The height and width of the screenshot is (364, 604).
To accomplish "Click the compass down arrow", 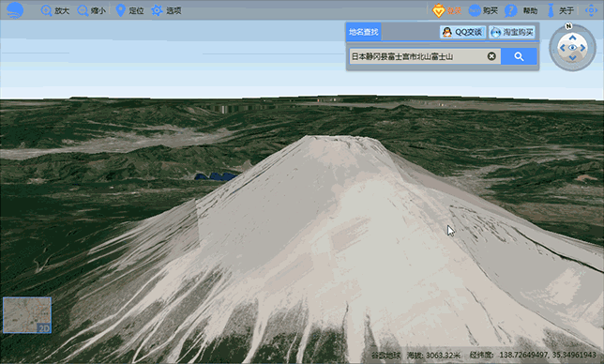I will pos(572,58).
